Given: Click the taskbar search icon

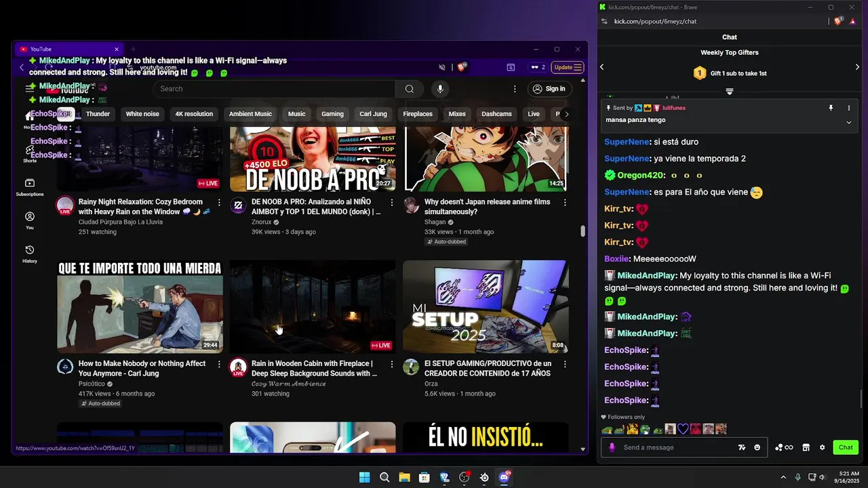Looking at the screenshot, I should tap(384, 477).
